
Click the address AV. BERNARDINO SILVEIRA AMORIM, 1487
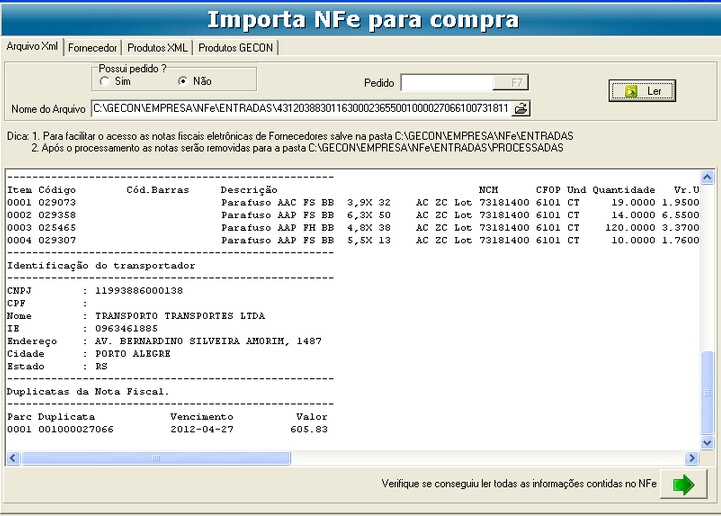(208, 341)
